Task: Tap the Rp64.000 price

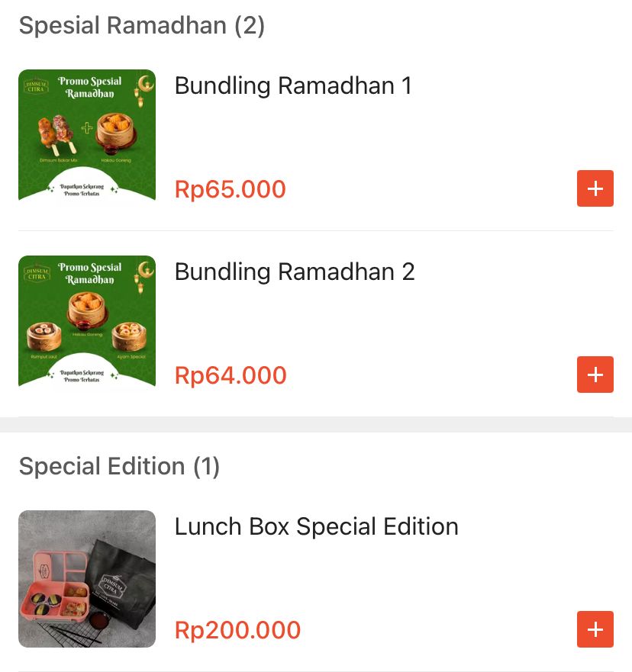Action: coord(231,375)
